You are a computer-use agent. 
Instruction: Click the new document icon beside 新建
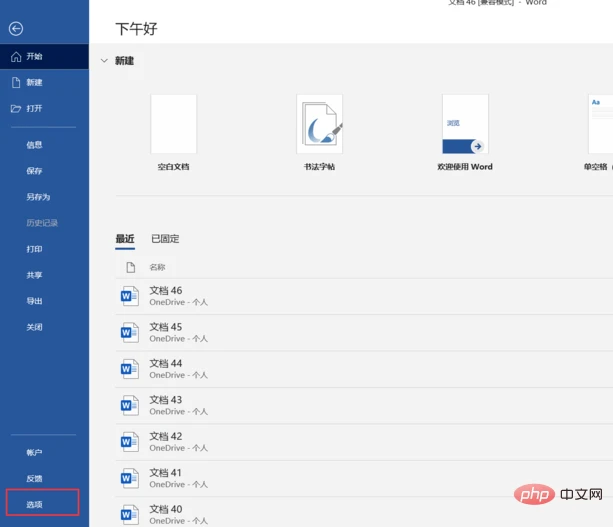[16, 82]
